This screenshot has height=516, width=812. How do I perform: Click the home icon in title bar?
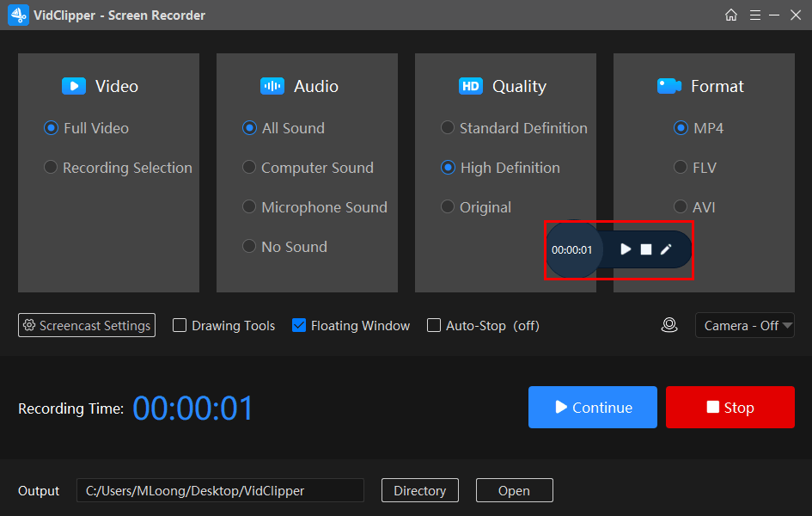[731, 15]
